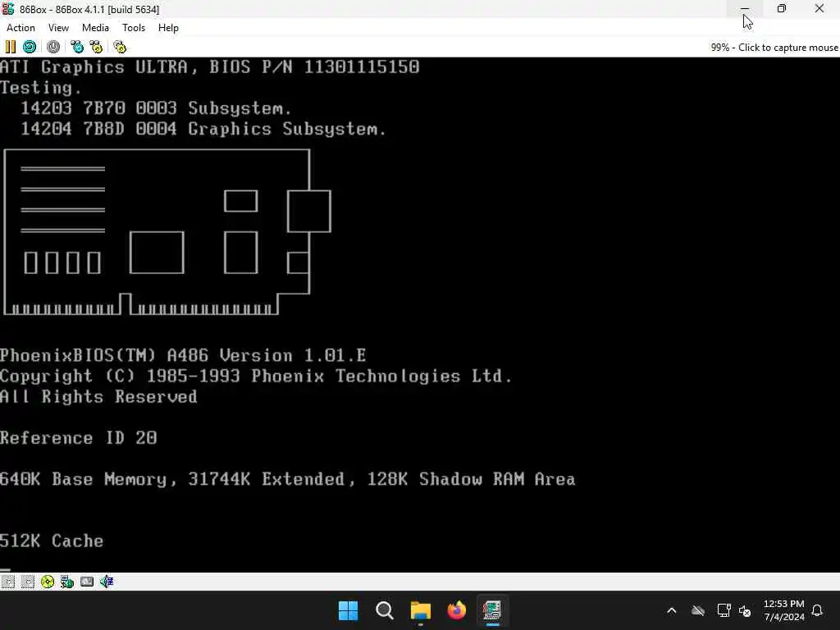Screen dimensions: 840x630
Task: Send Ctrl+Alt+Del via blue gear toolbar icon
Action: pos(77,47)
